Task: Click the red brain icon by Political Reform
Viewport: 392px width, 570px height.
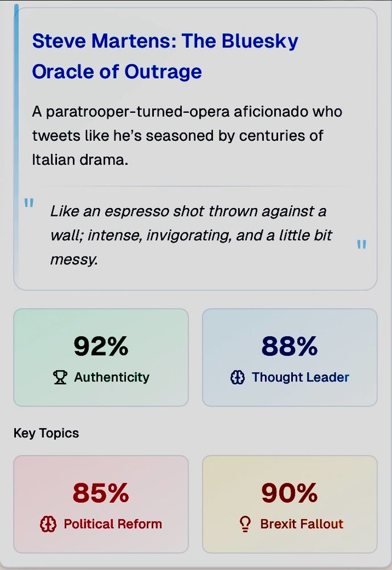Action: click(x=48, y=524)
